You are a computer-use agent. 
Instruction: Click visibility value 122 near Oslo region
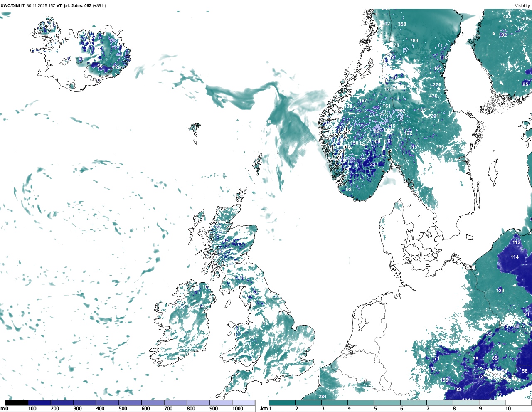pos(409,133)
